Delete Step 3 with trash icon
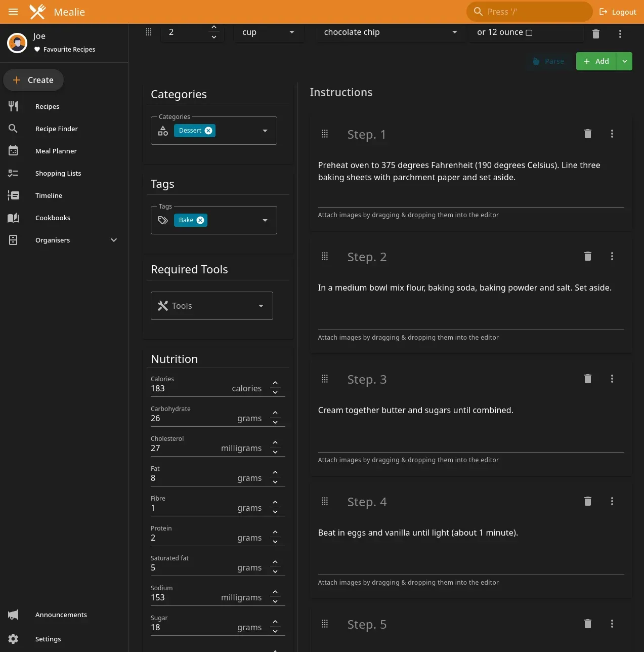 coord(588,379)
